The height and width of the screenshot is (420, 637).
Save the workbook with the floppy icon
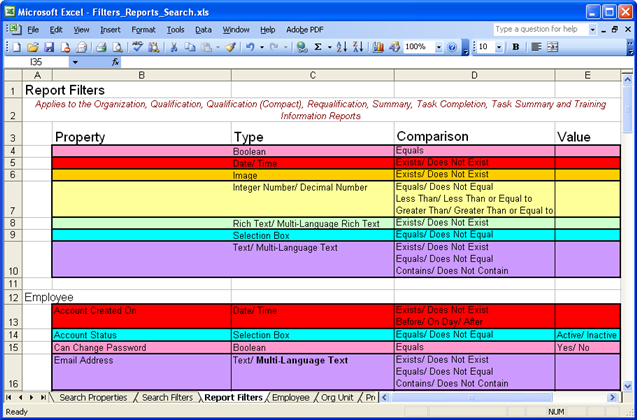tap(49, 47)
